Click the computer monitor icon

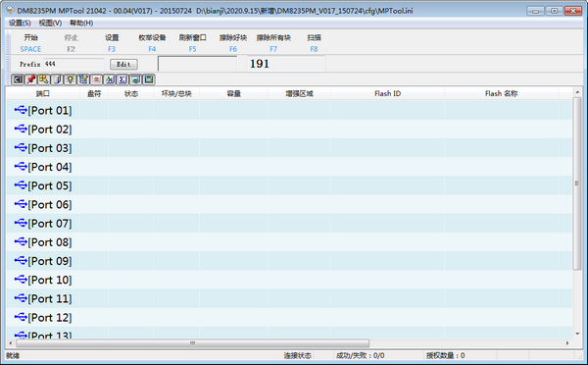click(136, 79)
